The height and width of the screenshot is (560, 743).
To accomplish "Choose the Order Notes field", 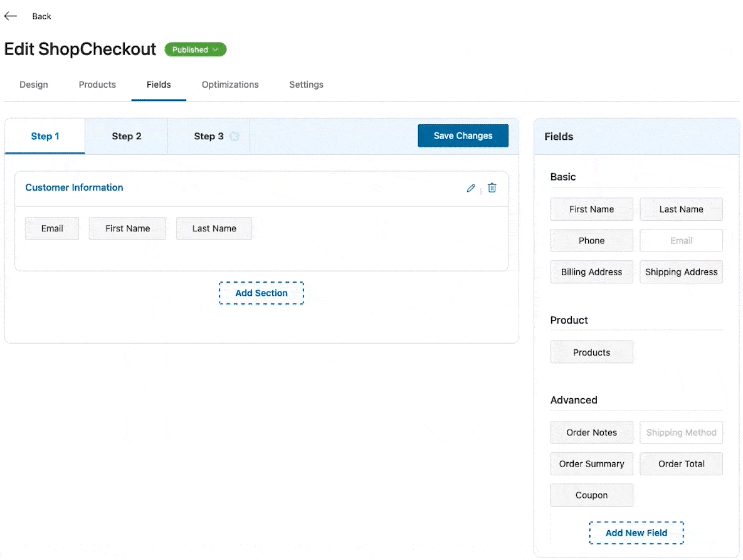I will [591, 432].
